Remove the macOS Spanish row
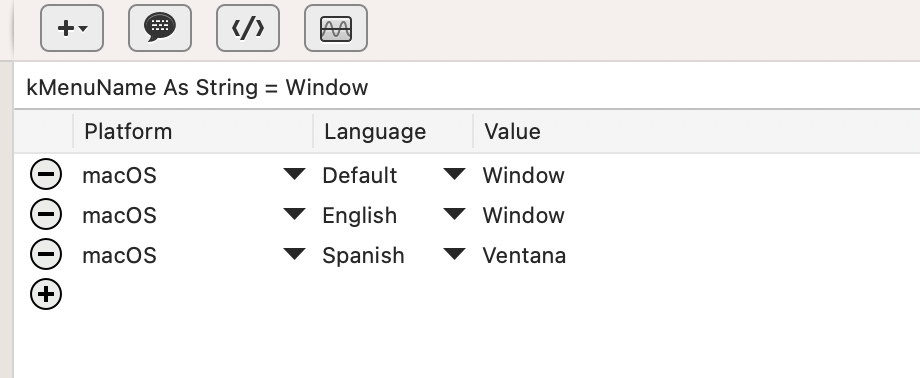 [46, 254]
